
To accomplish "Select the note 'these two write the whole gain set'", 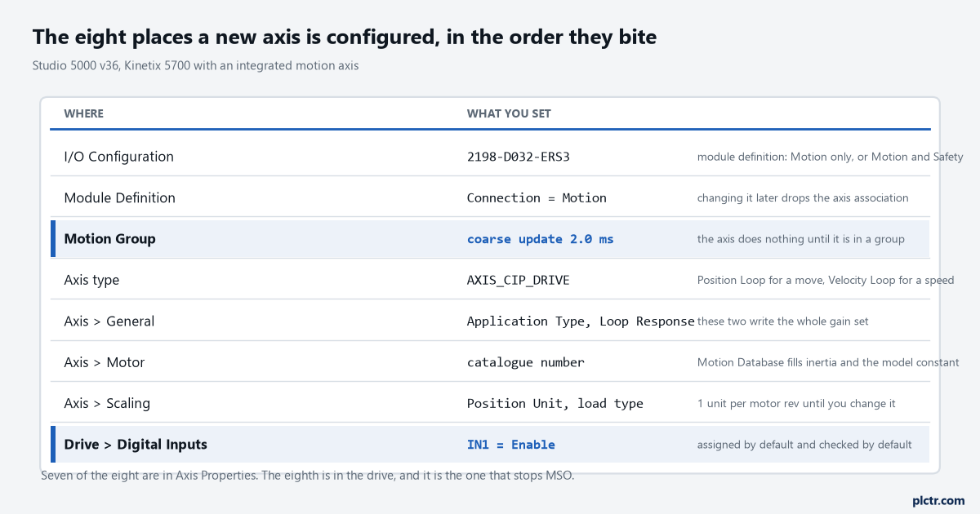I will 783,321.
